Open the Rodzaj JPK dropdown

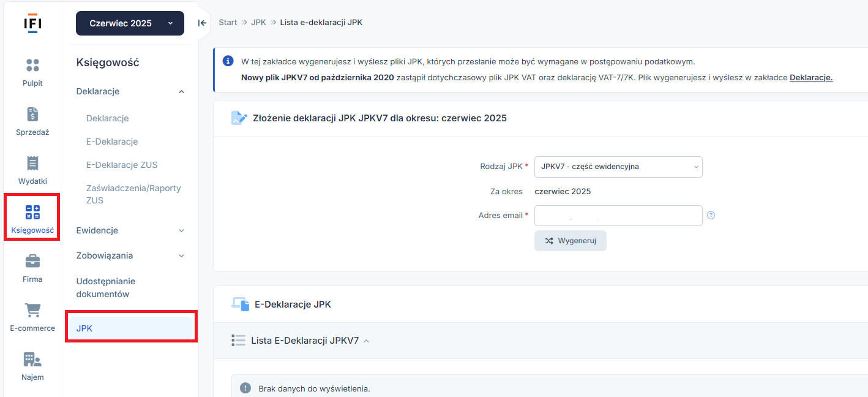[618, 167]
